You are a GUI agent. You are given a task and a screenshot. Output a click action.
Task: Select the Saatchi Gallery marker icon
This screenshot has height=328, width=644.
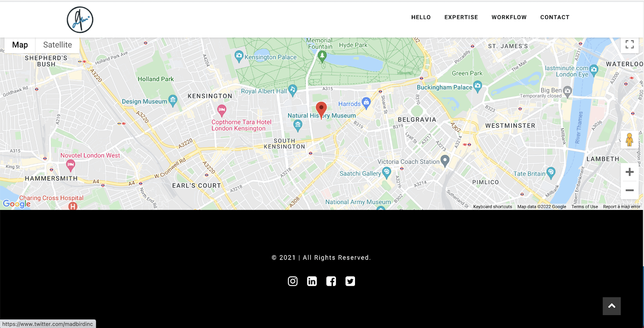[x=386, y=172]
